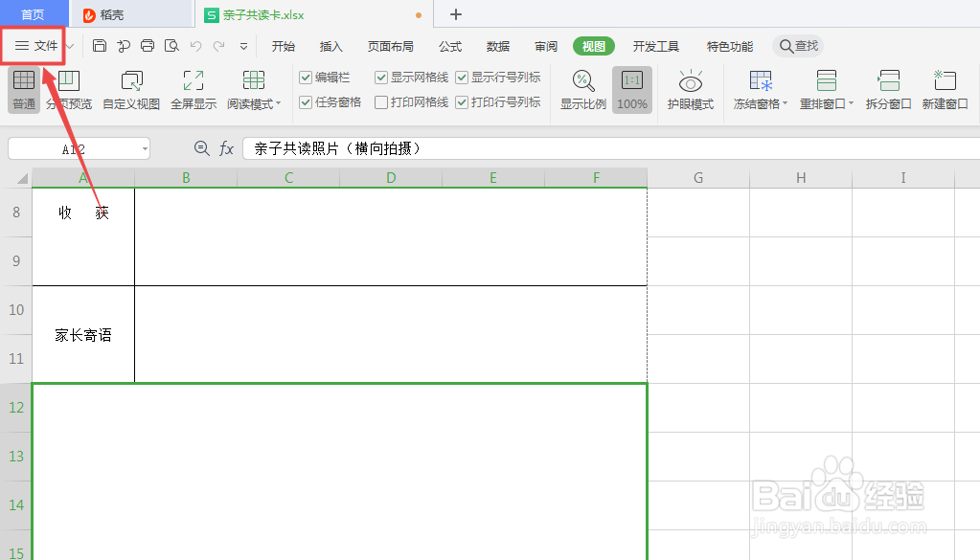Open the 开发工具 ribbon tab
The width and height of the screenshot is (980, 560).
point(655,46)
